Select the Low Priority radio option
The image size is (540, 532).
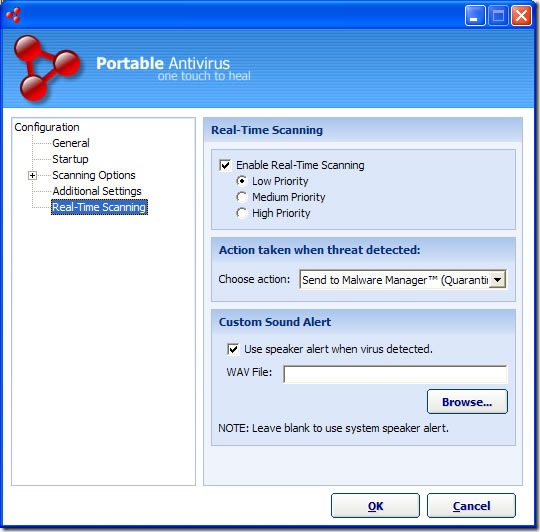click(x=242, y=181)
